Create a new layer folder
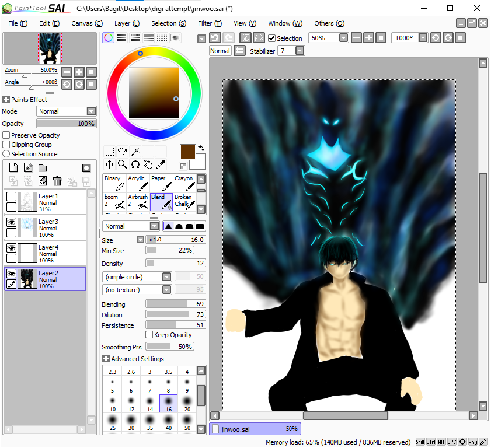The image size is (491, 448). (43, 168)
